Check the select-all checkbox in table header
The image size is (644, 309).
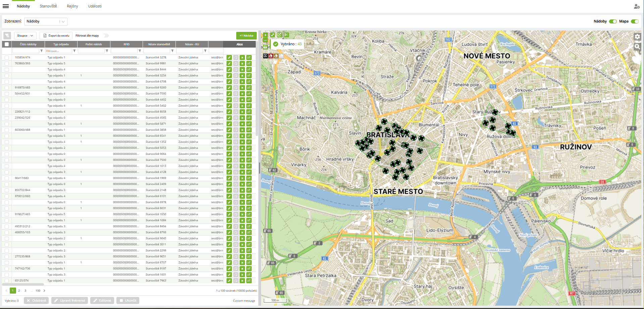(7, 44)
